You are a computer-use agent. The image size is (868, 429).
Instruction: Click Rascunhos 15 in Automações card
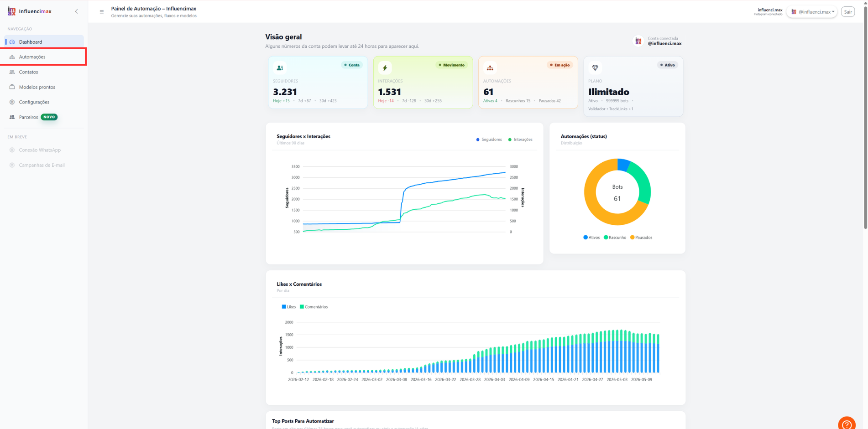pyautogui.click(x=518, y=101)
